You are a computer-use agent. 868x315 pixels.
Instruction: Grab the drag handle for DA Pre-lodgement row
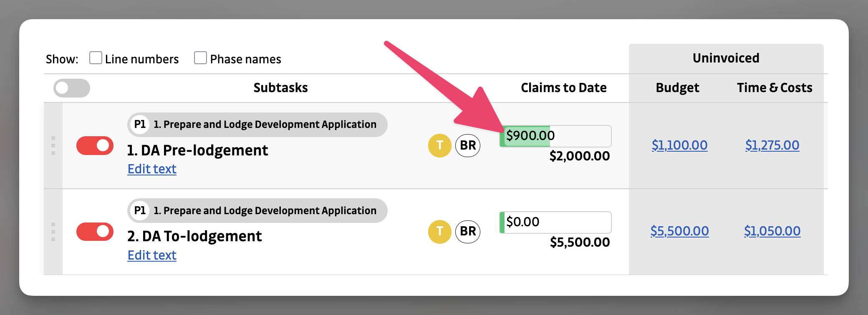point(53,145)
